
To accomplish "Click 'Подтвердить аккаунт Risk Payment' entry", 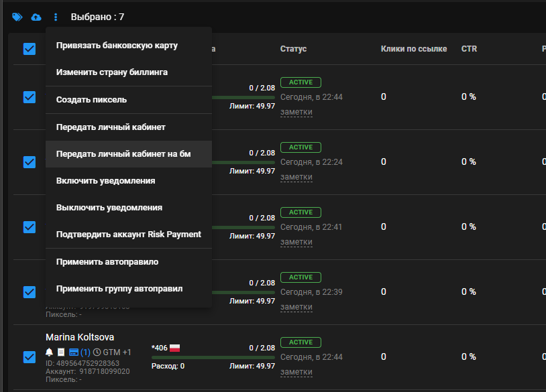I will coord(129,235).
